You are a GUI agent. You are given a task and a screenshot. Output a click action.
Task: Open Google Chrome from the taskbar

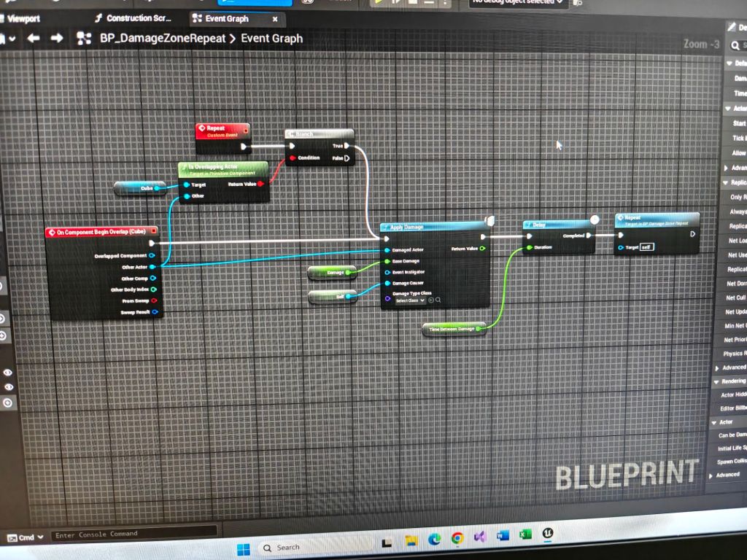[x=457, y=539]
